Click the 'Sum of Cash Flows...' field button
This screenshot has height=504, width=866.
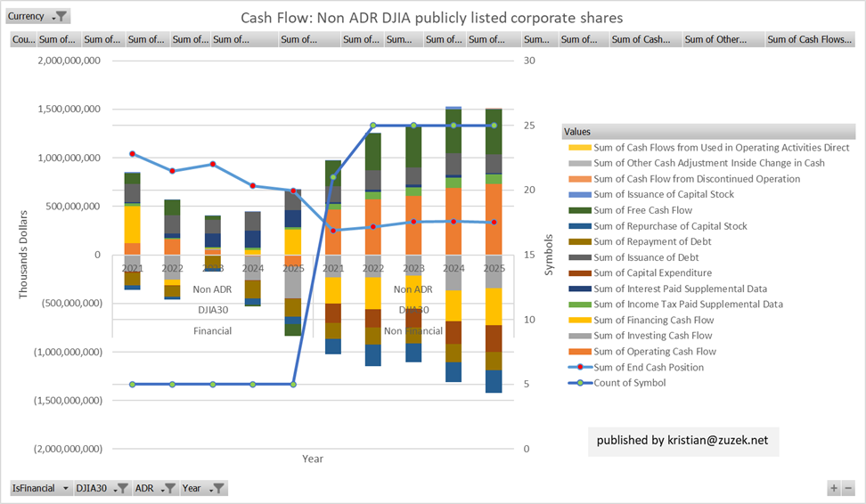pos(809,39)
